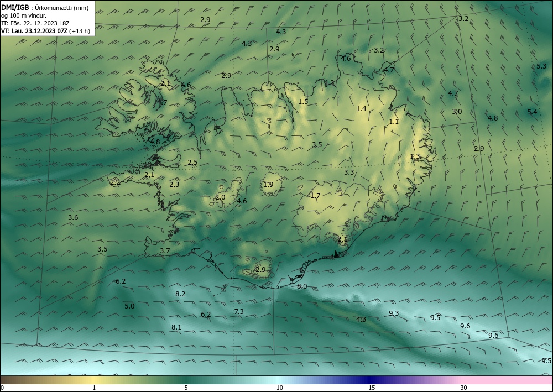
Task: Click the 8.0 value near the south coast
Action: pyautogui.click(x=302, y=286)
